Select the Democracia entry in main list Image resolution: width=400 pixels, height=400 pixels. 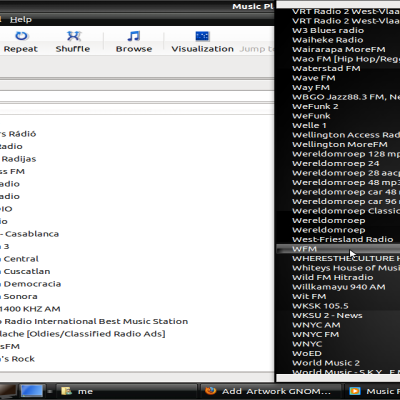(x=32, y=284)
